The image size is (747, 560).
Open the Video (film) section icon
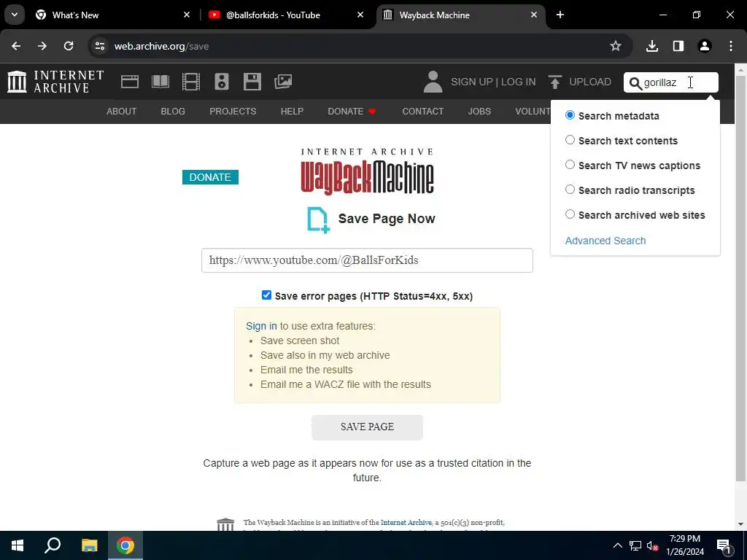coord(191,82)
